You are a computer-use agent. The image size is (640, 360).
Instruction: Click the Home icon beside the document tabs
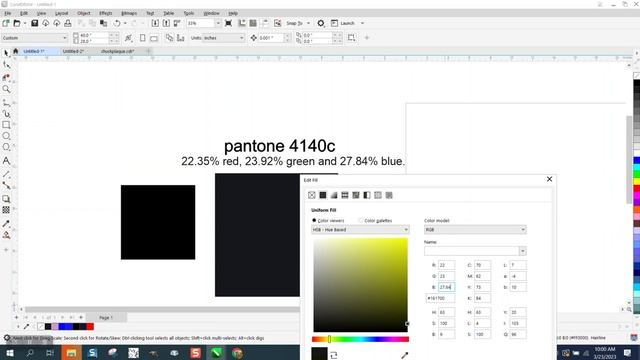tap(16, 51)
